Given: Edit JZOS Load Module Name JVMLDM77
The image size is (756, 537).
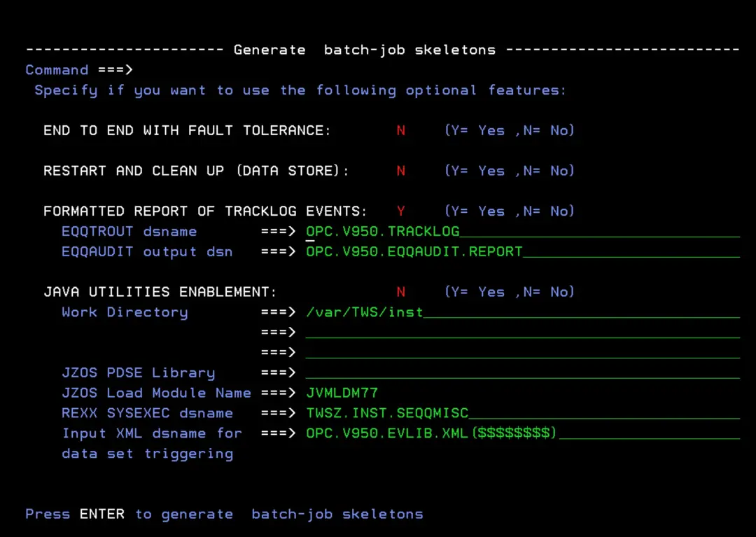Looking at the screenshot, I should (342, 393).
